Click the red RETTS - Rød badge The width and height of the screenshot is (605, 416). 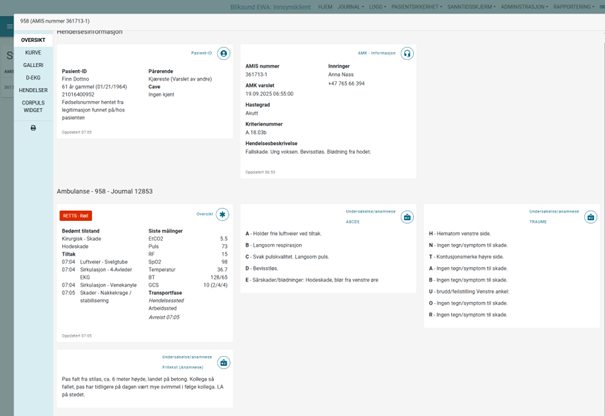coord(76,215)
